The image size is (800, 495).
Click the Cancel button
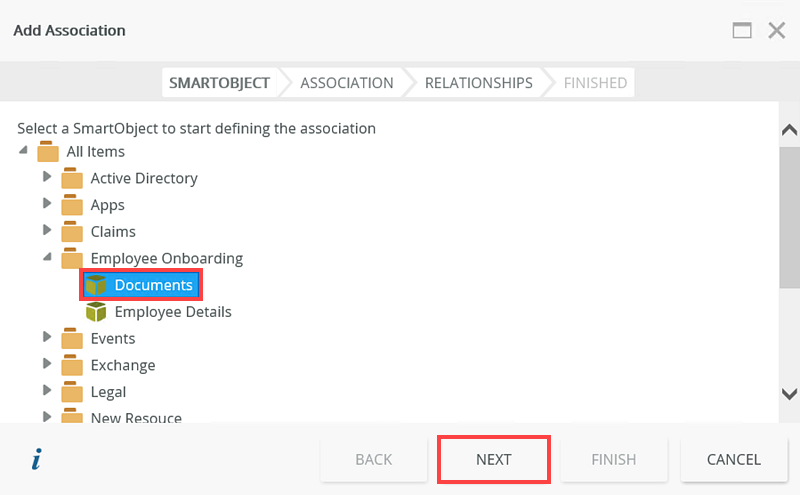[734, 459]
